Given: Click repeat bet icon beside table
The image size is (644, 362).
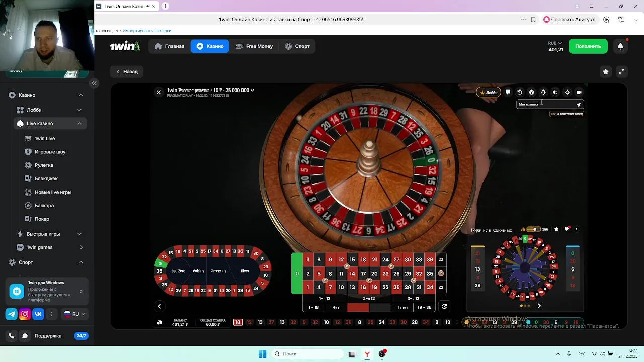Looking at the screenshot, I should 444,306.
